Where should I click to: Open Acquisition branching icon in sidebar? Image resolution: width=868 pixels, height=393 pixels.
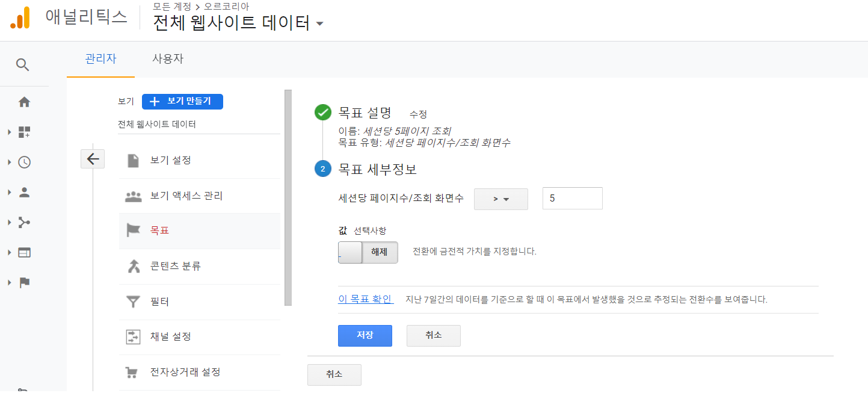tap(24, 222)
